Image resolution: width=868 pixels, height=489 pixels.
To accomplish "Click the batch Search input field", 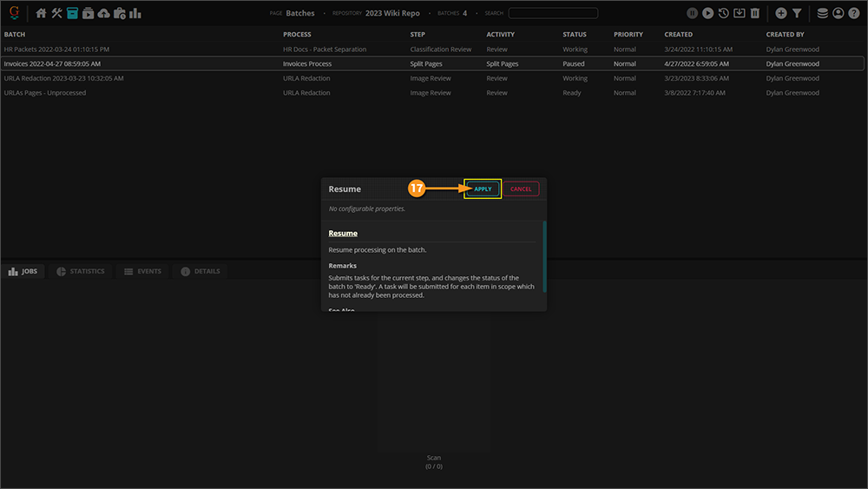I will [553, 13].
